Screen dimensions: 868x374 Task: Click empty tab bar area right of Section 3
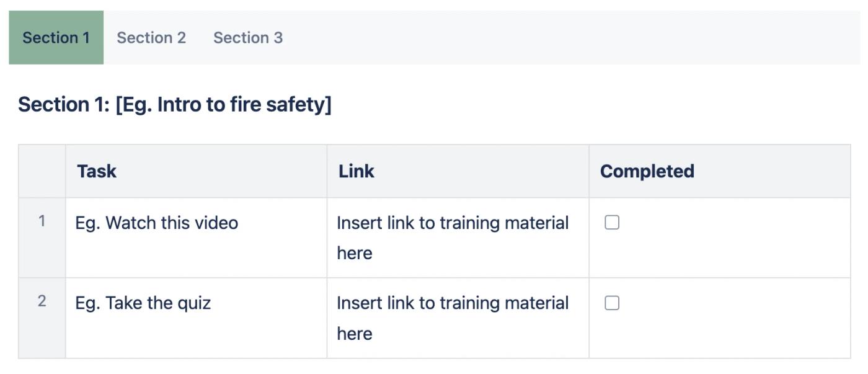558,38
